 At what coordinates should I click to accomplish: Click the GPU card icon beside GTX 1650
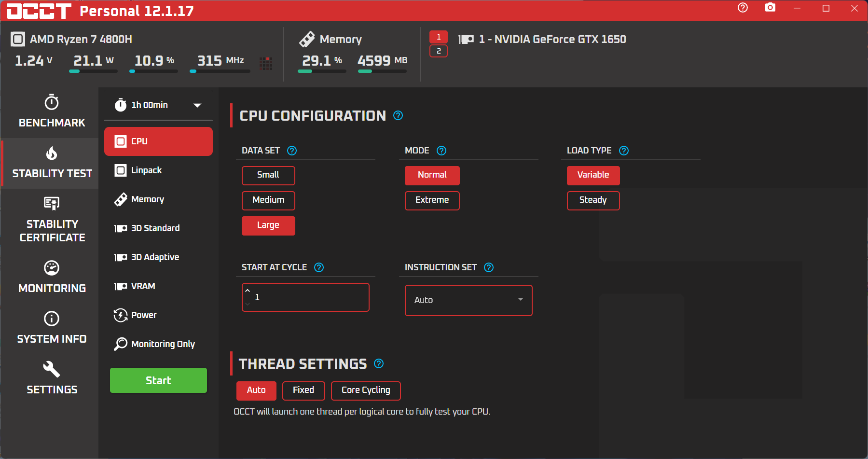click(466, 40)
